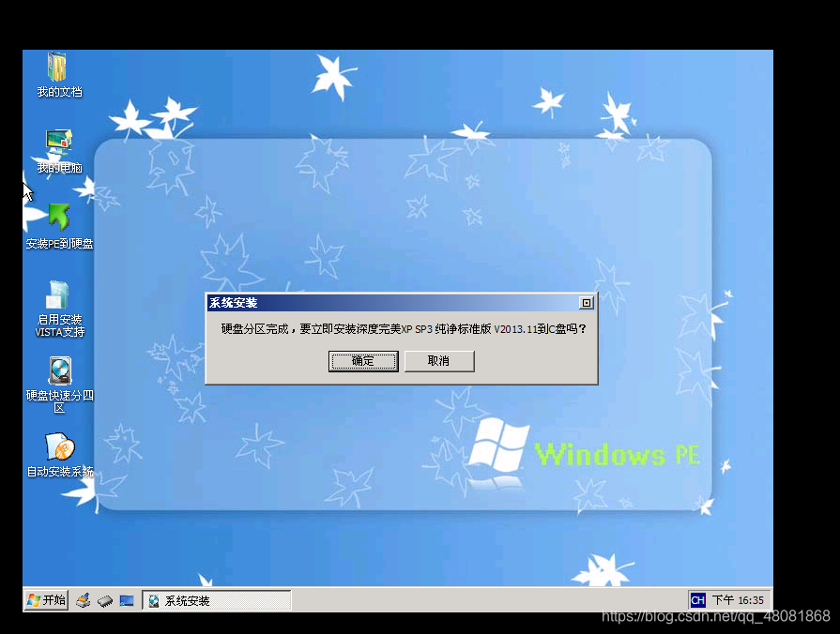This screenshot has height=634, width=840.
Task: Confirm install by clicking 确定
Action: (x=363, y=361)
